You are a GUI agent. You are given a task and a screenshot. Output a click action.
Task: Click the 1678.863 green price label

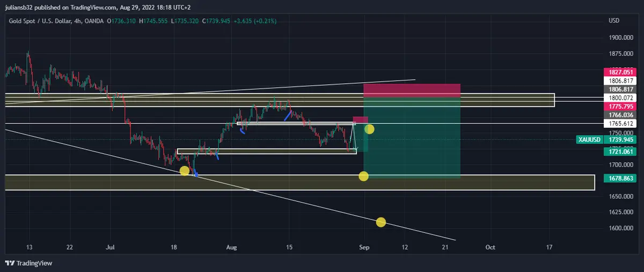pyautogui.click(x=620, y=178)
